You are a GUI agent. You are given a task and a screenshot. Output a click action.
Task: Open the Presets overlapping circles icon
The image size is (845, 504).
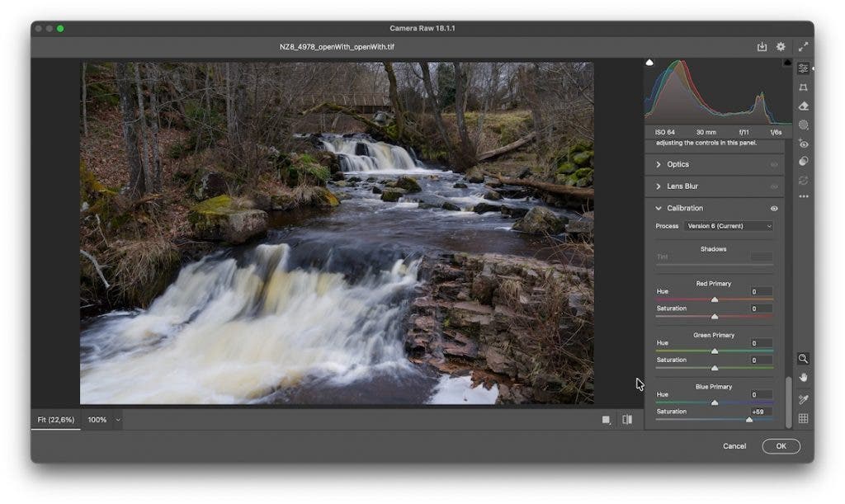coord(803,162)
